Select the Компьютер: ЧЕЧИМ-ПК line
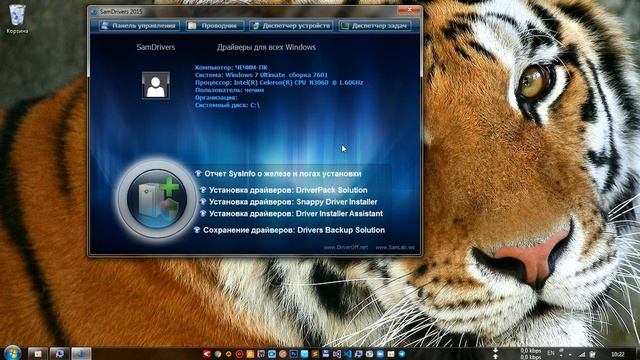The image size is (640, 360). coord(231,67)
